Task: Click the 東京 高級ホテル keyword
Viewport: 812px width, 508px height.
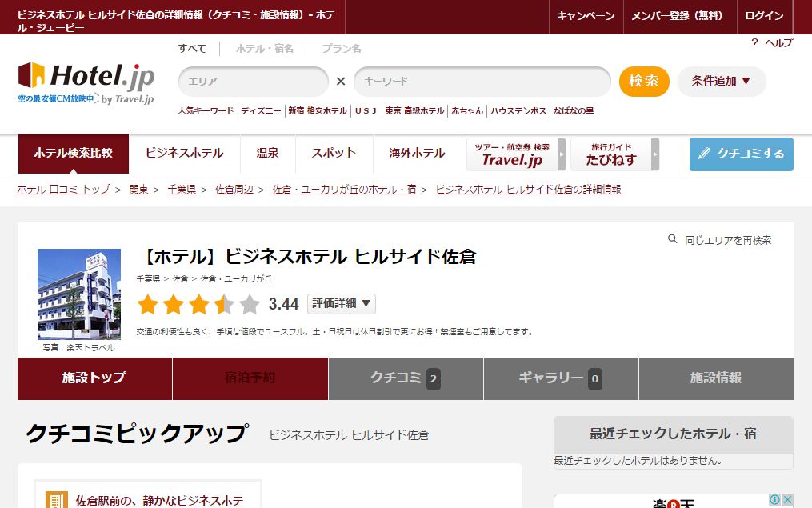Action: (x=415, y=111)
